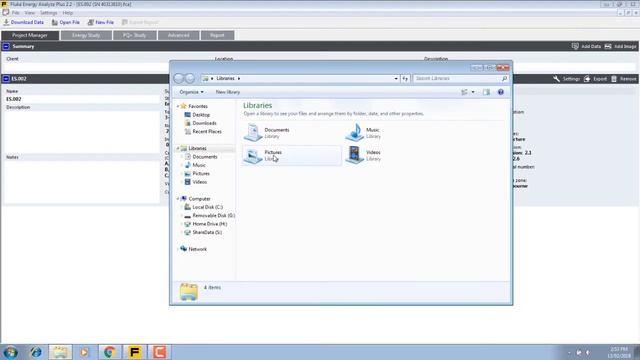Click Remove for ES.002 session
The width and height of the screenshot is (640, 360).
click(624, 79)
